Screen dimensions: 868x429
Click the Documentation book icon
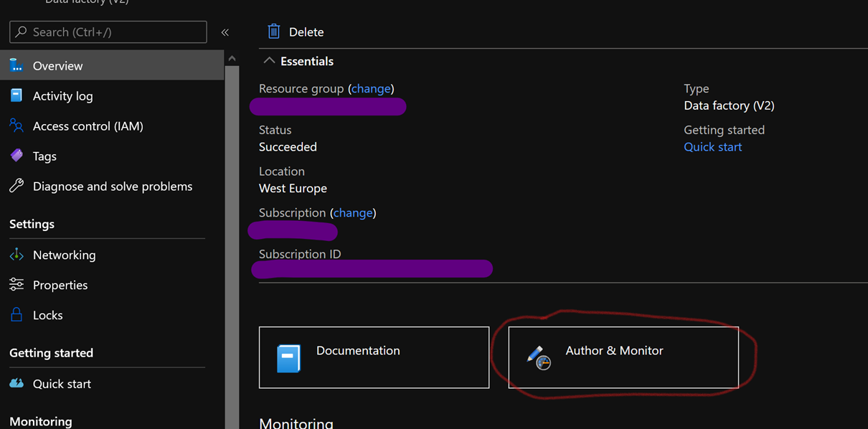coord(290,356)
